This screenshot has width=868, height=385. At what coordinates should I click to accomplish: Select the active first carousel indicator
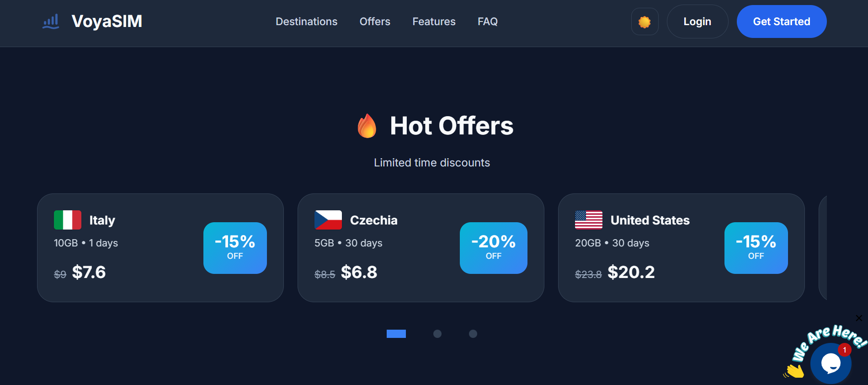click(396, 334)
